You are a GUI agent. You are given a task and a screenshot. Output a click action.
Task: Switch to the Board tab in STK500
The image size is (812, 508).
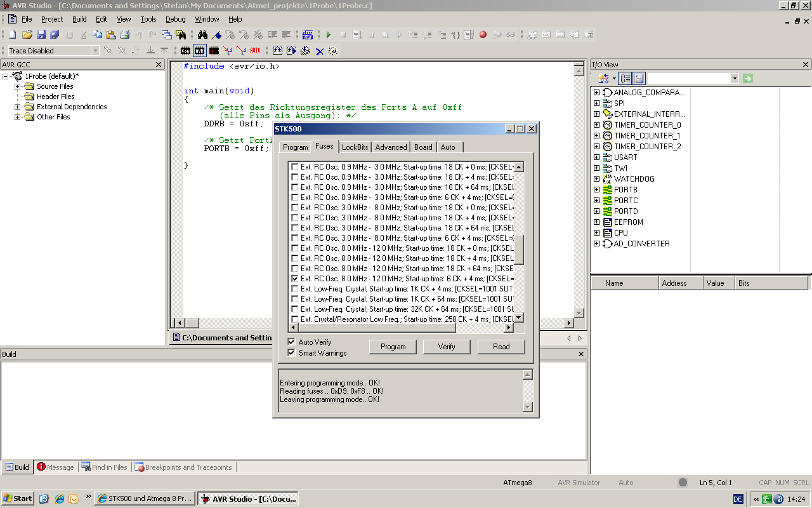point(423,147)
